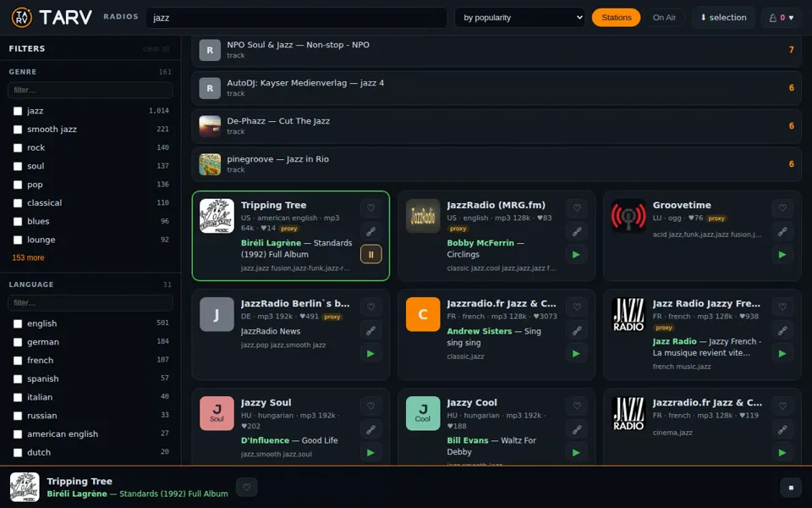Play the Jazzy Cool station
812x508 pixels.
pos(576,452)
